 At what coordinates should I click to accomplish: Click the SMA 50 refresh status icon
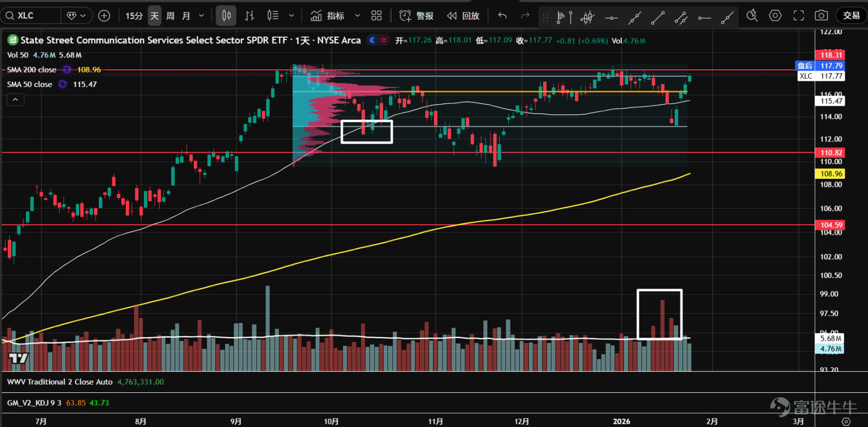(63, 84)
